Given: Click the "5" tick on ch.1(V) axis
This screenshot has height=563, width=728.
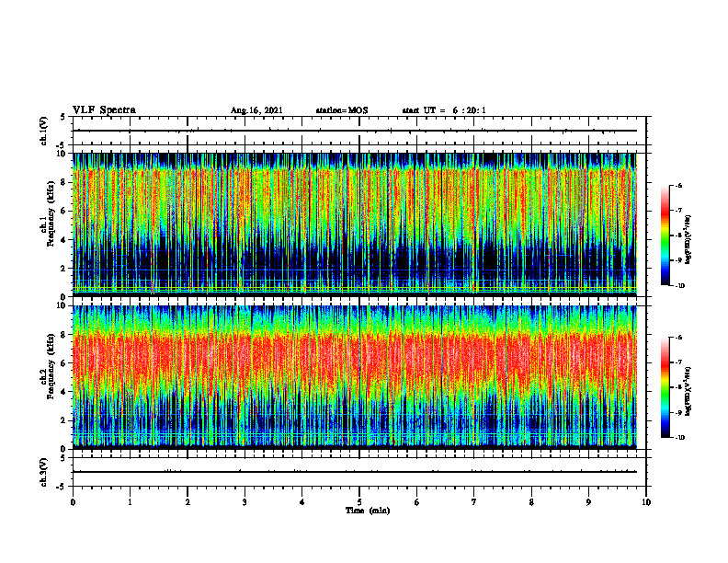Looking at the screenshot, I should (63, 117).
